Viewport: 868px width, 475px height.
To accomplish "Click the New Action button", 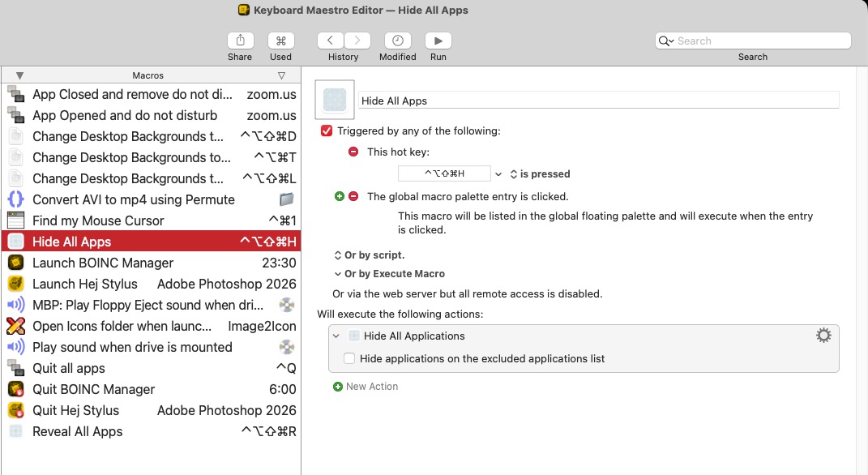I will click(x=366, y=387).
